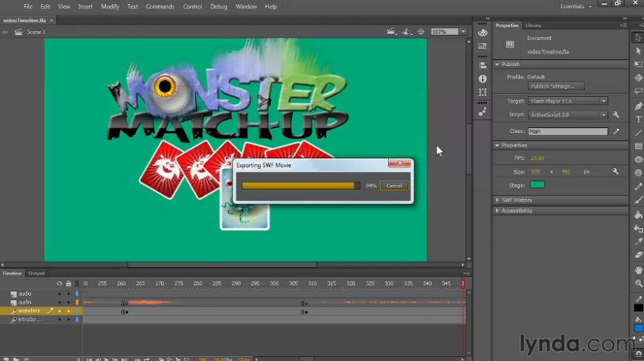
Task: Toggle visibility dot on top audio layer
Action: click(59, 293)
